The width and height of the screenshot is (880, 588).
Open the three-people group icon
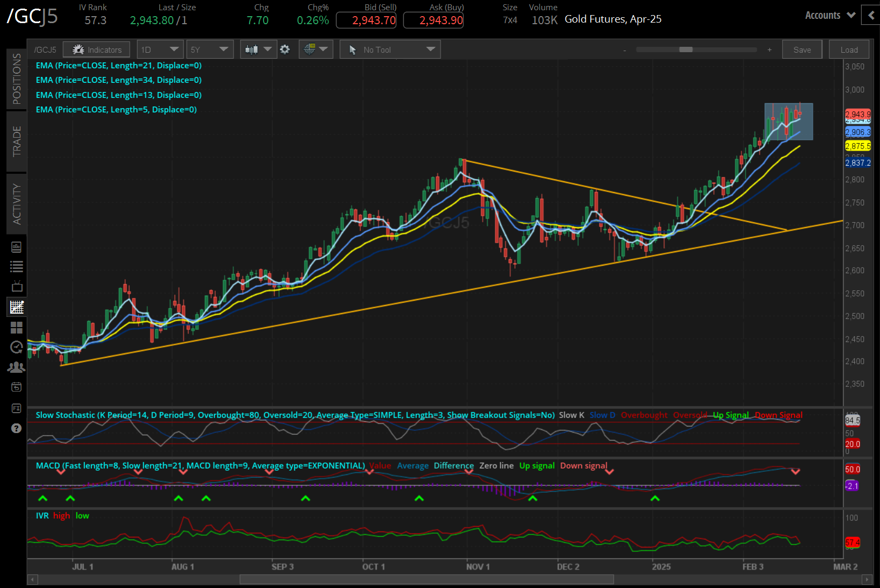tap(17, 367)
